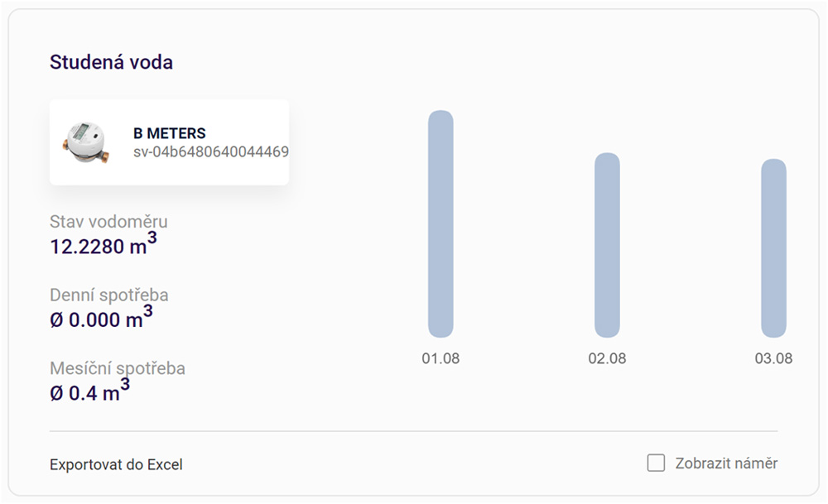Select the 01.08 consumption bar
This screenshot has width=828, height=504.
click(440, 223)
